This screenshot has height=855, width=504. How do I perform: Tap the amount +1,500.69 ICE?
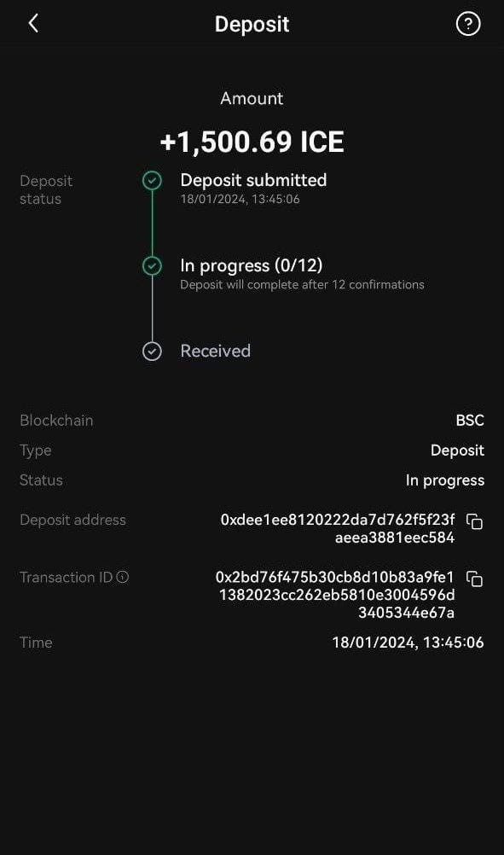click(x=252, y=141)
